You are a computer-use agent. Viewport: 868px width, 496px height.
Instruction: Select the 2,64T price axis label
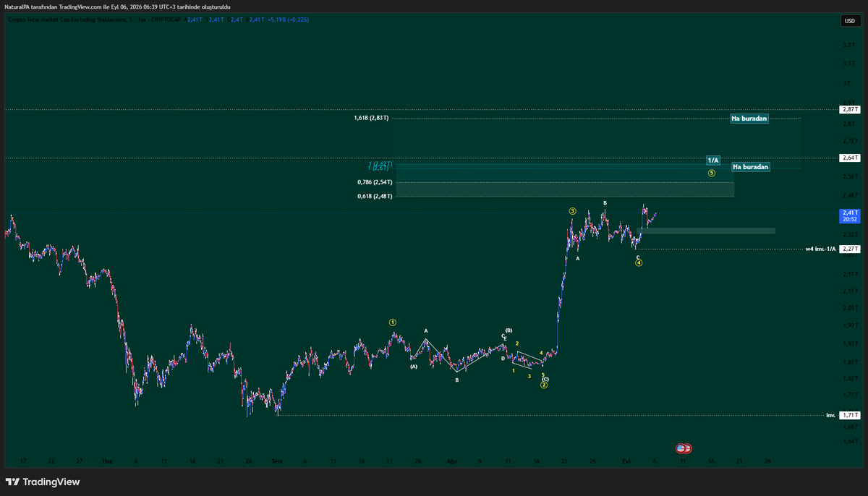point(849,158)
